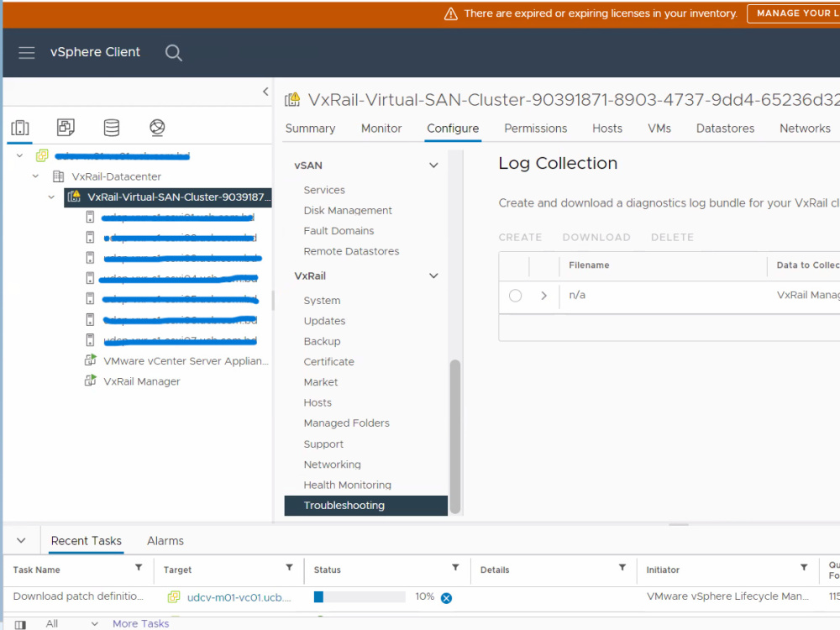Switch to the Alarms tab
This screenshot has height=630, width=840.
165,540
